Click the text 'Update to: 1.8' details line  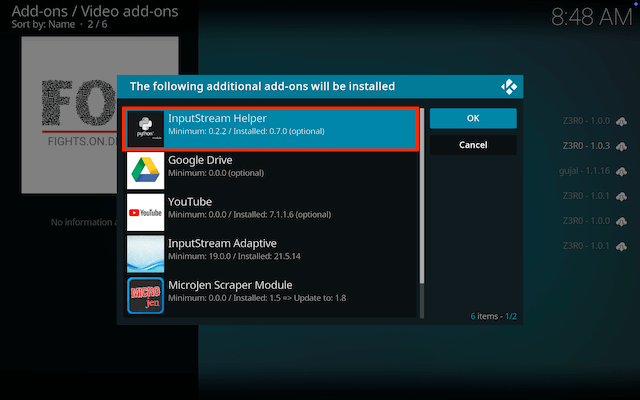320,298
